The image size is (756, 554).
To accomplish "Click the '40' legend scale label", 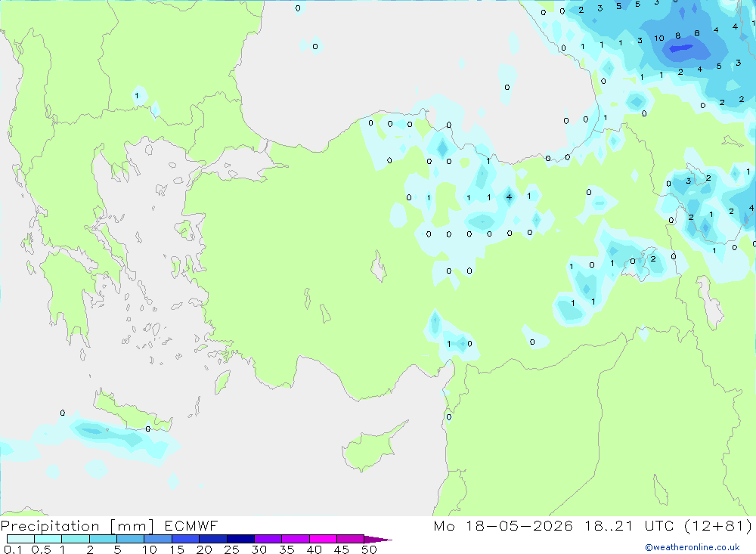I will point(314,549).
